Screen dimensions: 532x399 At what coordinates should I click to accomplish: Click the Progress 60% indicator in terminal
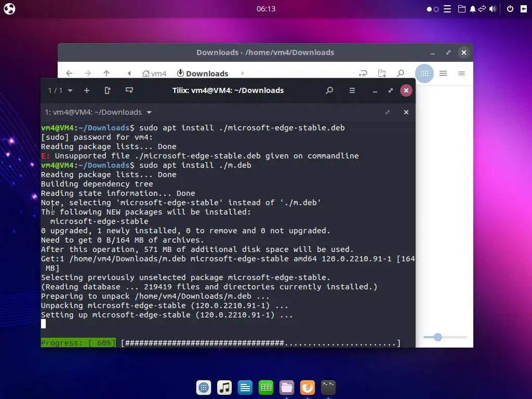[x=78, y=343]
